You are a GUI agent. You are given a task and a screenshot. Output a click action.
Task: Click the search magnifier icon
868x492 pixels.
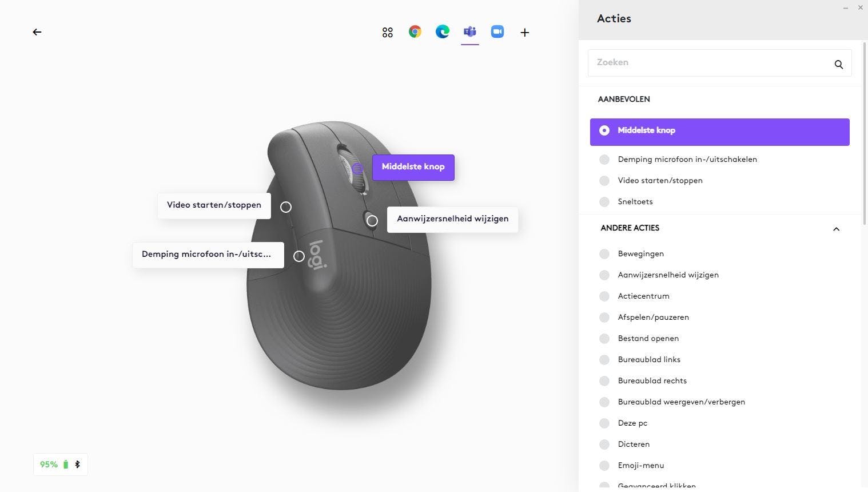[839, 64]
